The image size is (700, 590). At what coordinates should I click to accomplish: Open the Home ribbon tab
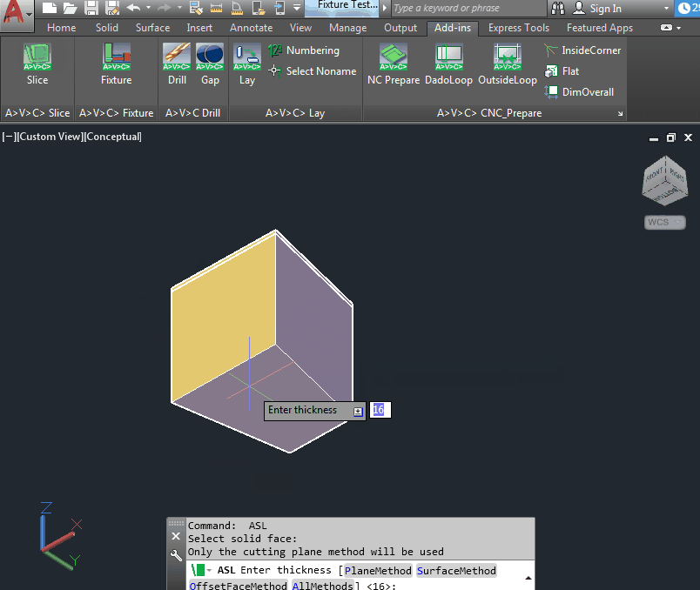[x=62, y=28]
